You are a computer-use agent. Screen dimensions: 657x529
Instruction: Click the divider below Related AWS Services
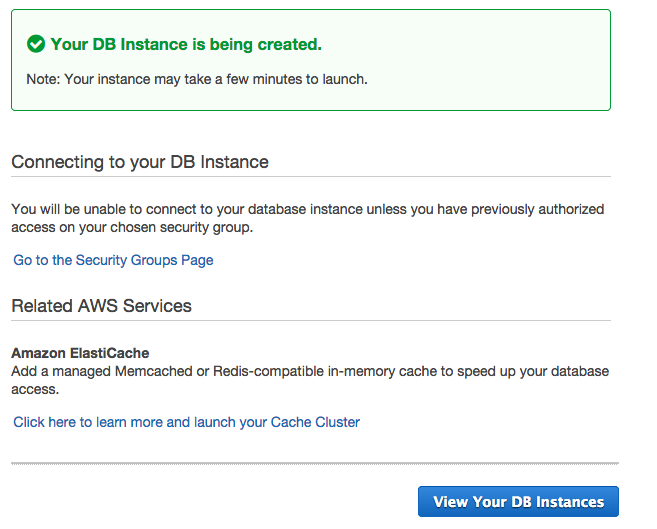click(310, 321)
